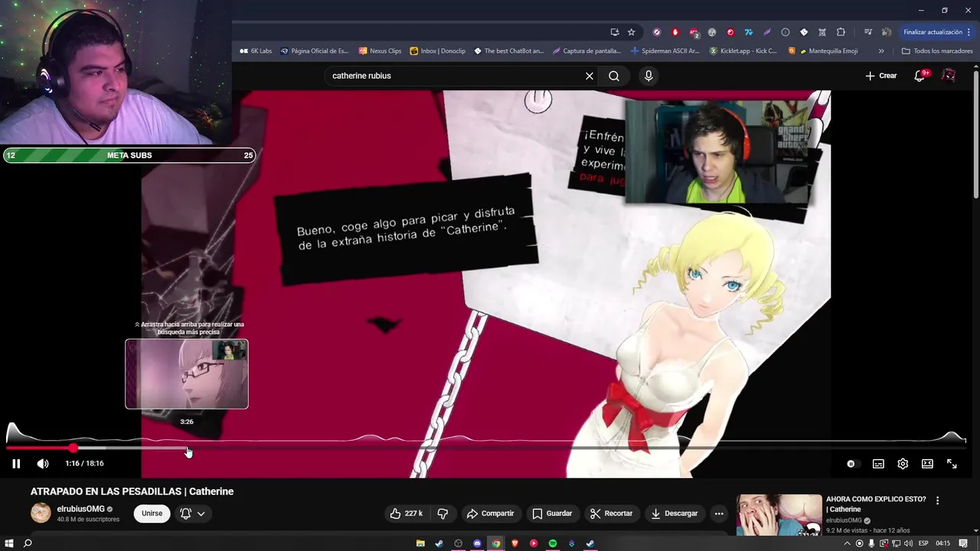
Task: Open the 'Kicklet.app - Kick C...' bookmark
Action: (x=743, y=51)
